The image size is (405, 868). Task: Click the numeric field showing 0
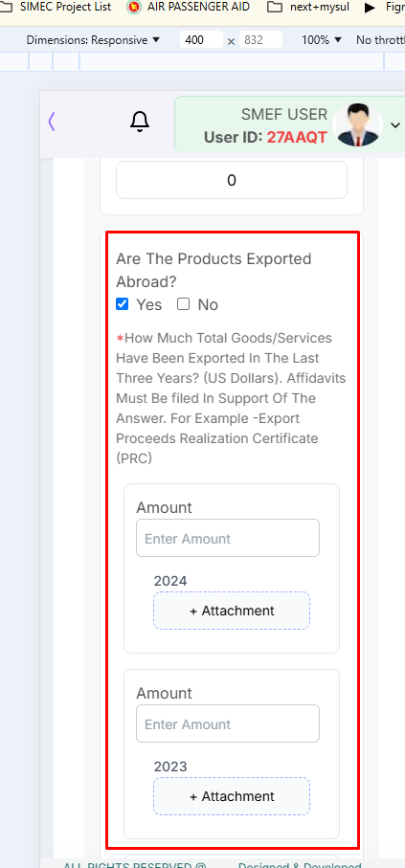tap(232, 180)
